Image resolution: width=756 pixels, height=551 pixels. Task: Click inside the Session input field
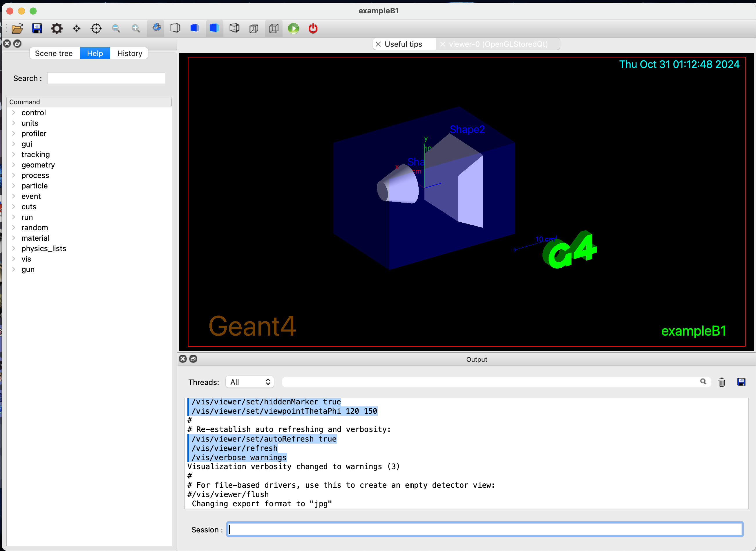coord(483,529)
